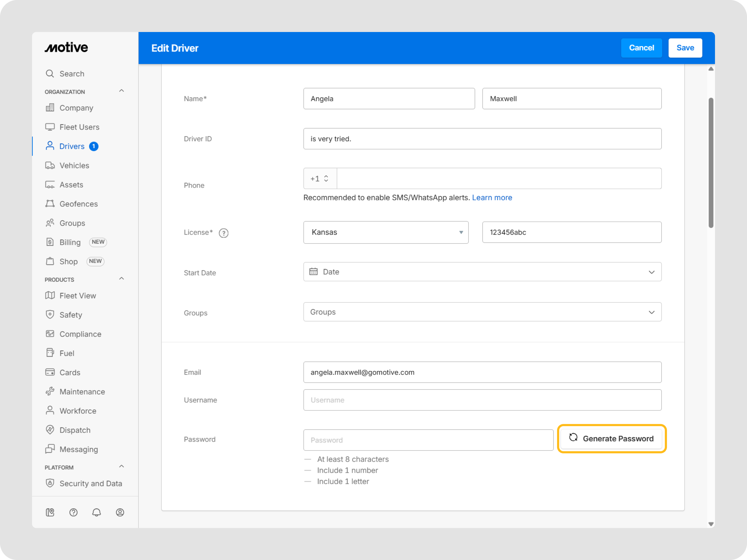The width and height of the screenshot is (747, 560).
Task: Open the Start Date picker chevron
Action: 651,272
